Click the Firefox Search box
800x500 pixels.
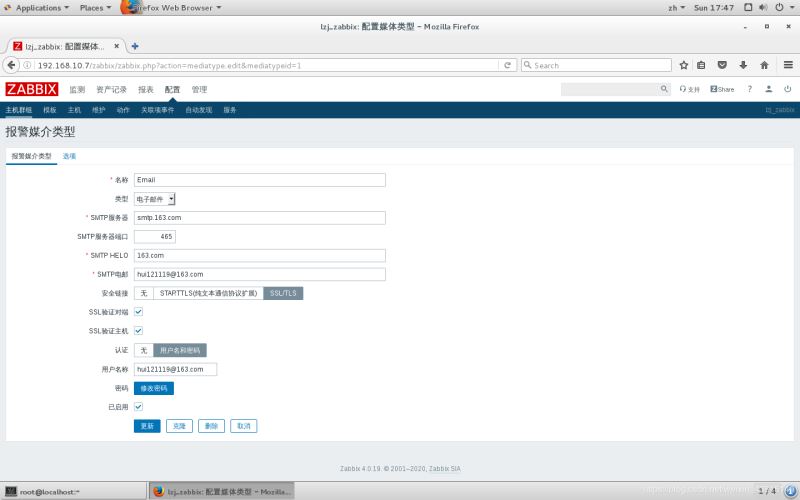[596, 65]
